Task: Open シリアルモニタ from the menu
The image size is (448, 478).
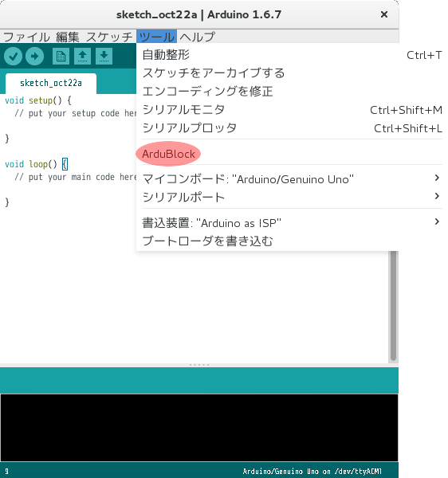Action: coord(292,110)
